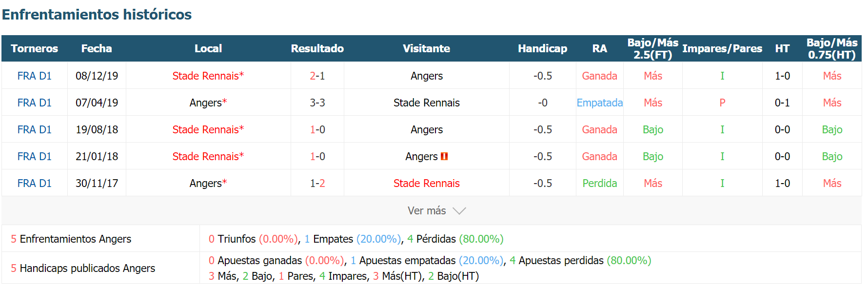The width and height of the screenshot is (868, 291).
Task: Click the Handicap column header
Action: click(x=543, y=48)
